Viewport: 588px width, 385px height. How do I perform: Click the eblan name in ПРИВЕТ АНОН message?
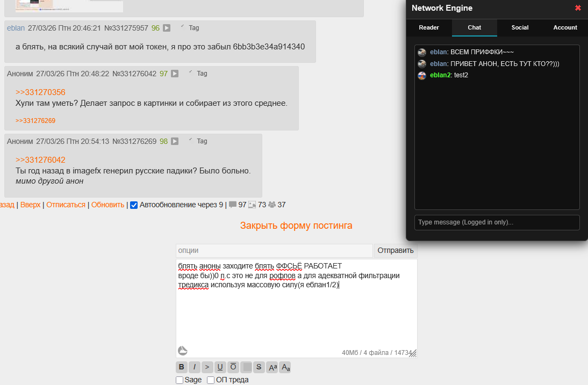(x=439, y=64)
